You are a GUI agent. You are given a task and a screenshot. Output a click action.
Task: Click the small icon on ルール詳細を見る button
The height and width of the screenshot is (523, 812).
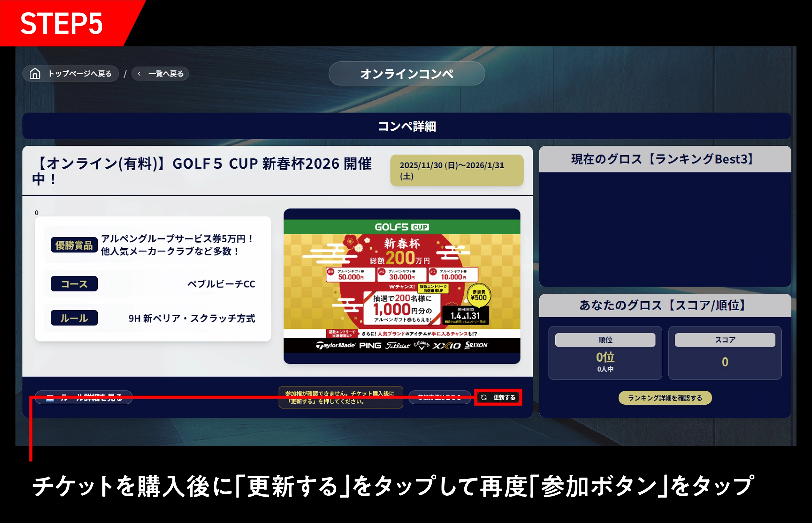point(50,399)
